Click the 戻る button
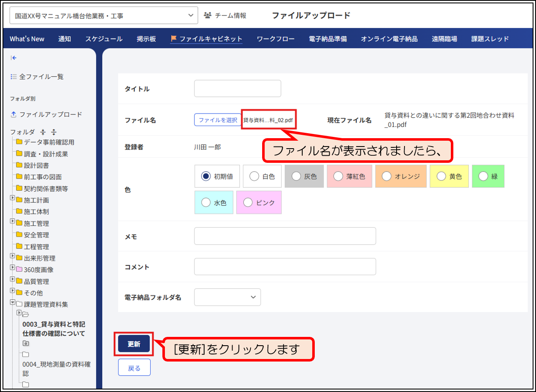The image size is (536, 392). 134,368
